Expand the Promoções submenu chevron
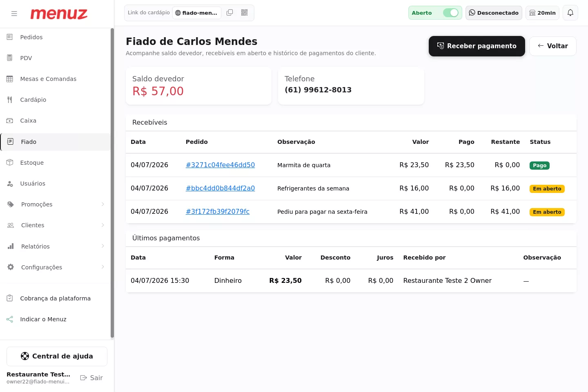Screen dimensions: 588x392 tap(103, 204)
